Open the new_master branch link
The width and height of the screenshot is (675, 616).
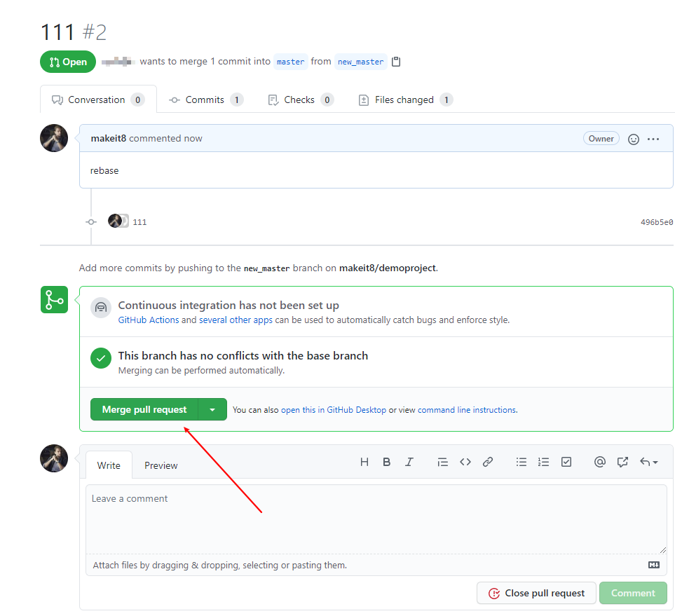point(361,62)
